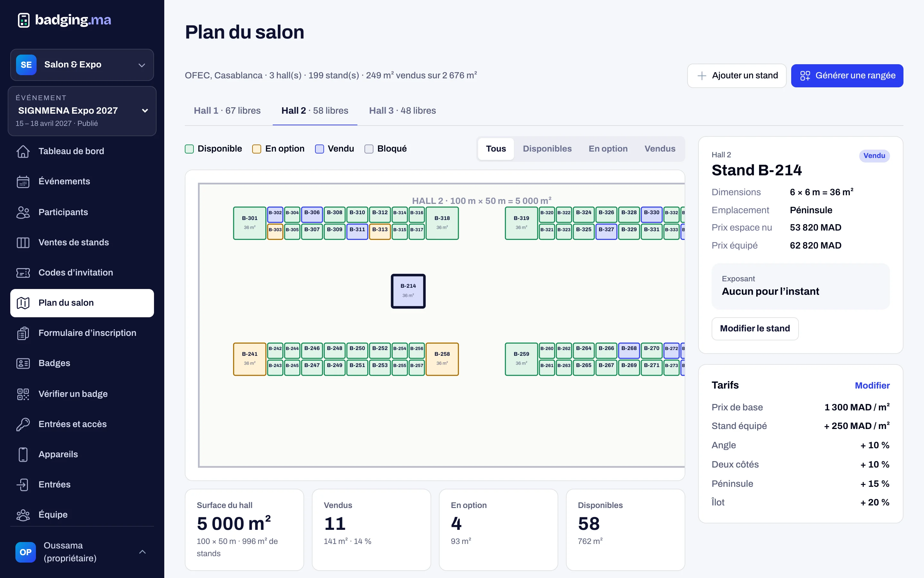The width and height of the screenshot is (924, 578).
Task: Open Ventes de stands columns icon
Action: (23, 242)
